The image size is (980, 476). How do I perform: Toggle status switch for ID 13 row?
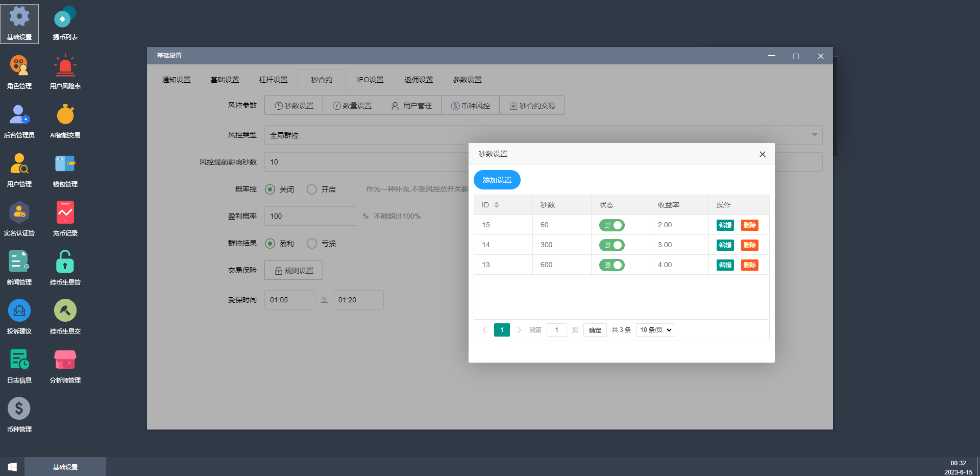611,265
